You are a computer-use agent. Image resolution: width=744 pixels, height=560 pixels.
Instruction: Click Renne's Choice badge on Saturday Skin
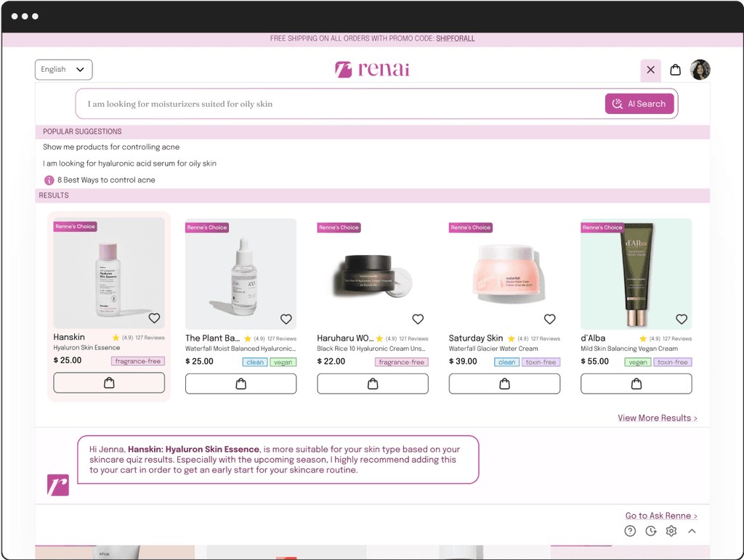click(471, 227)
